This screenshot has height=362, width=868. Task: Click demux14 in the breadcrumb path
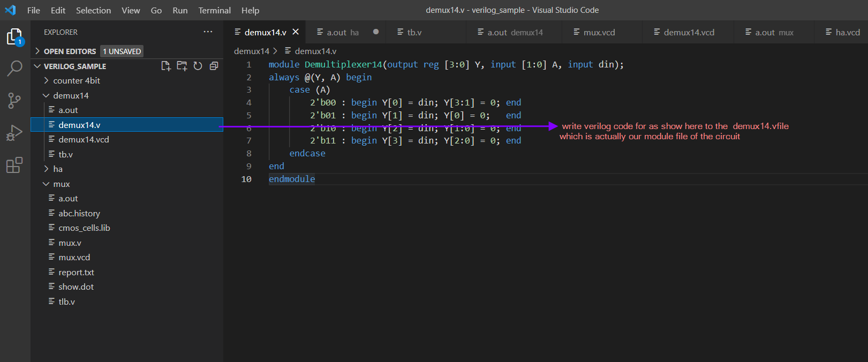point(252,51)
